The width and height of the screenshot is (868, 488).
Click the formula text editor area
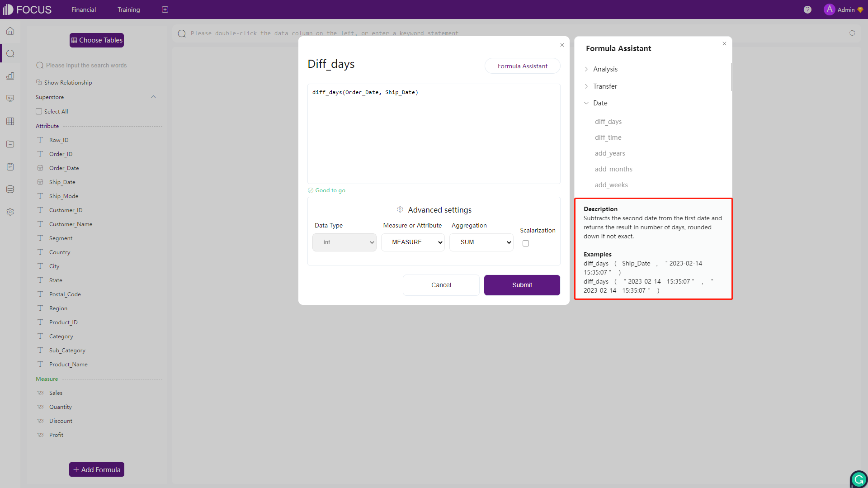434,134
